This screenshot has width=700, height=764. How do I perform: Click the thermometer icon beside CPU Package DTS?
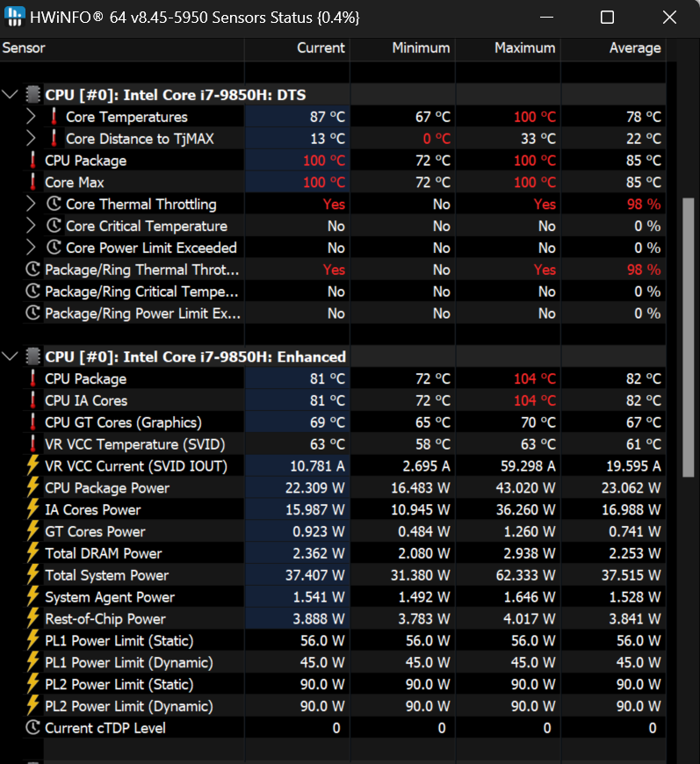(32, 161)
